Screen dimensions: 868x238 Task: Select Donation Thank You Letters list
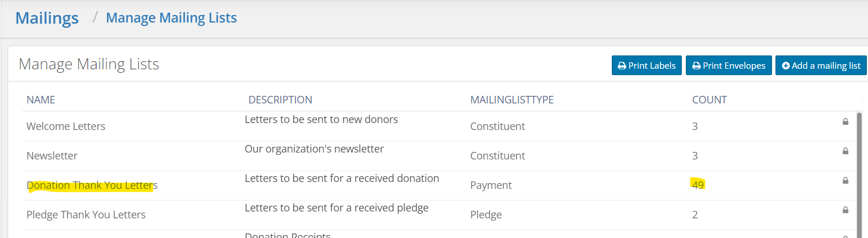point(92,185)
